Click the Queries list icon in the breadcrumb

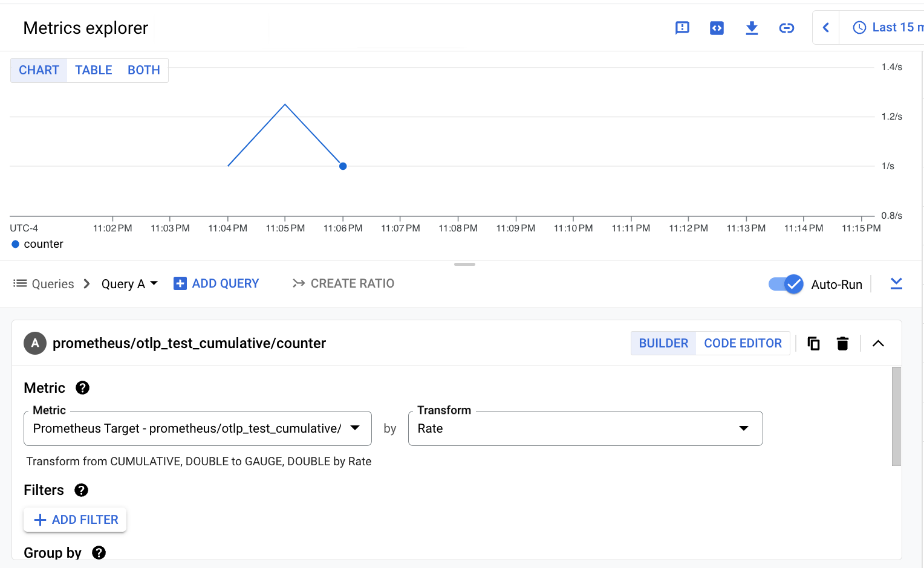click(20, 283)
